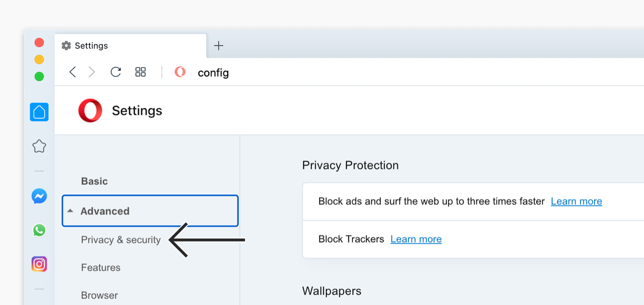The image size is (644, 305).
Task: Collapse the Advanced section
Action: click(150, 211)
